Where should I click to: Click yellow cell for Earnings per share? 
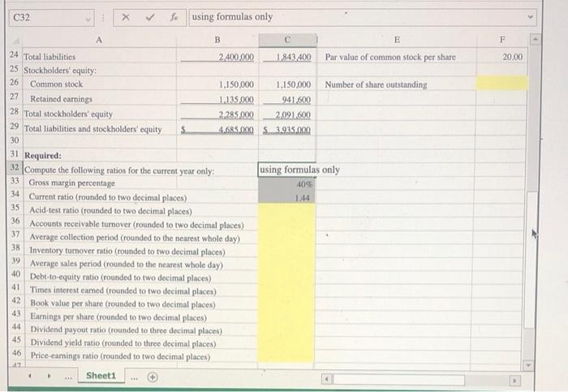coord(286,317)
